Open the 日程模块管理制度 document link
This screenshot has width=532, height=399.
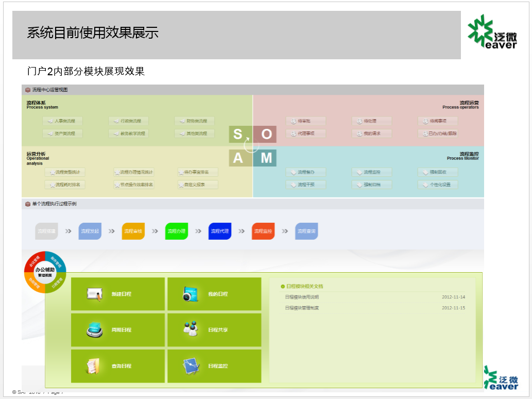coord(302,308)
